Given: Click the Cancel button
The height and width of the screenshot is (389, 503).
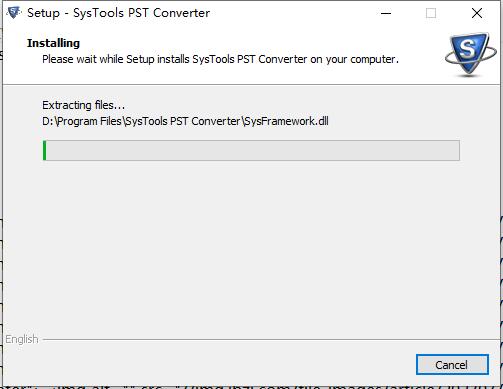Looking at the screenshot, I should point(452,364).
